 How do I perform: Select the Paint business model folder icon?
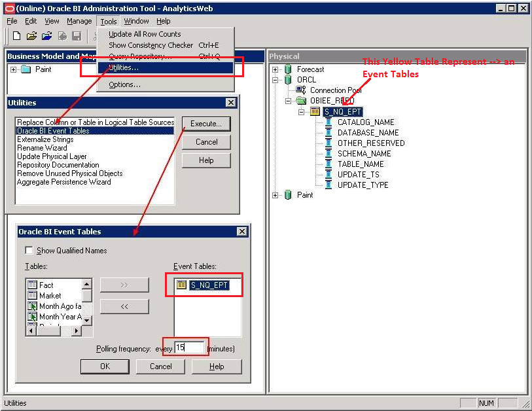point(26,69)
